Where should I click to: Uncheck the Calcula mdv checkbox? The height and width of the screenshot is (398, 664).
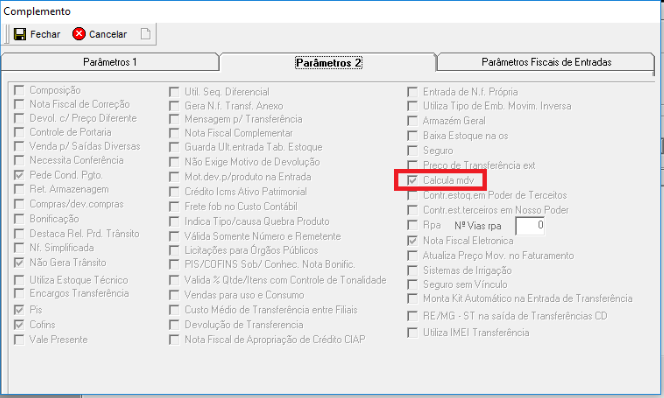(x=412, y=180)
